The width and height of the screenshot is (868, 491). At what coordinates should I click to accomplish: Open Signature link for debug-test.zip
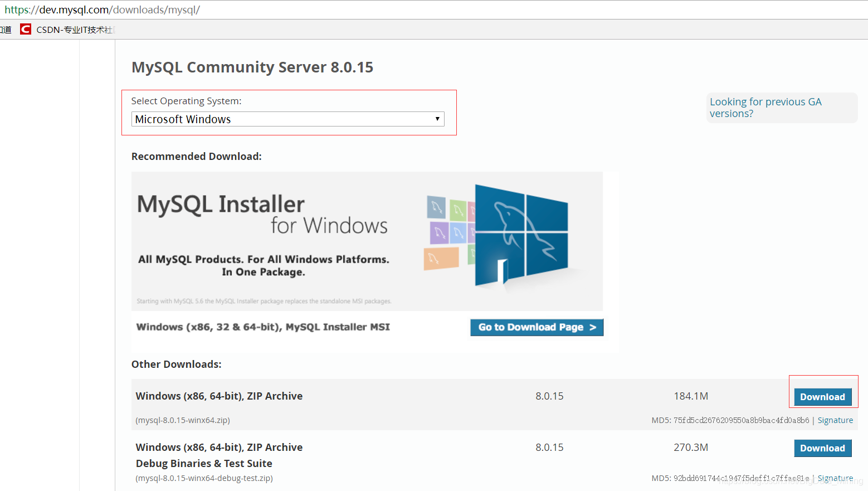point(835,478)
